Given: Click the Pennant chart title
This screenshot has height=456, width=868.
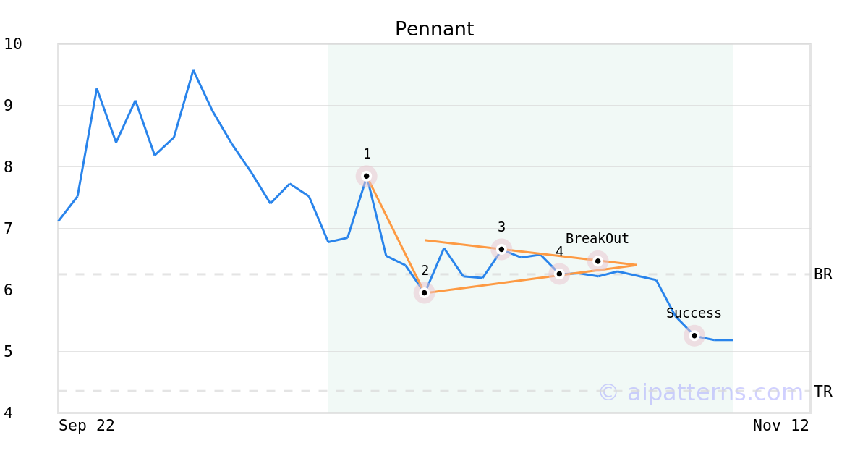Looking at the screenshot, I should click(434, 29).
